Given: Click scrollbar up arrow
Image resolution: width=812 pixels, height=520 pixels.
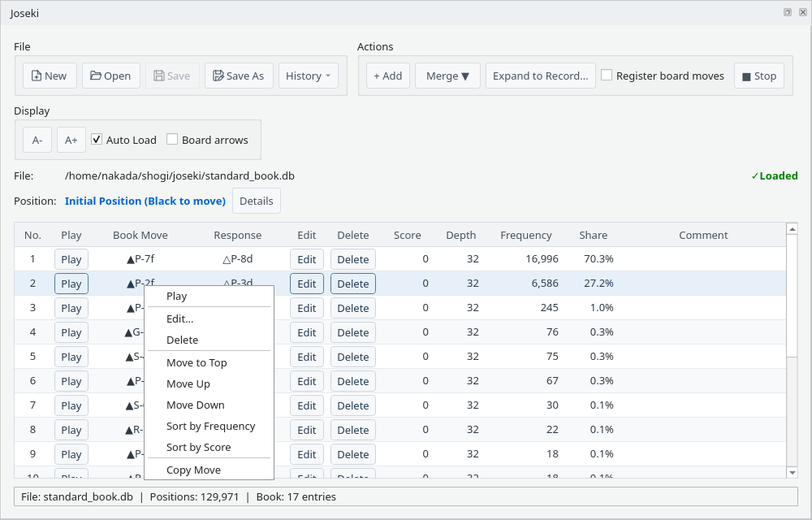Looking at the screenshot, I should (792, 228).
